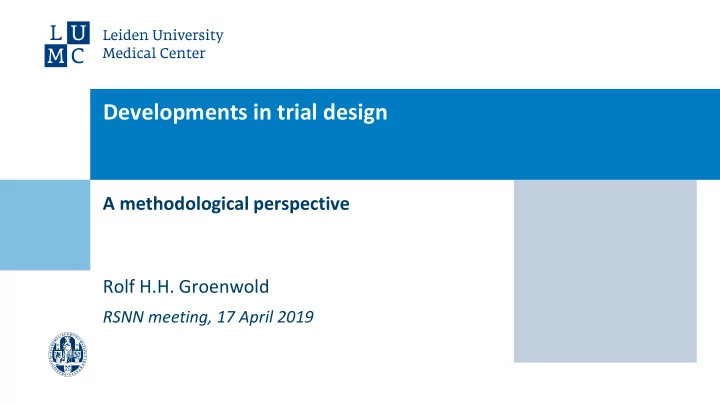This screenshot has width=720, height=405.
Task: Click the 'A methodological perspective' subtitle
Action: click(226, 204)
